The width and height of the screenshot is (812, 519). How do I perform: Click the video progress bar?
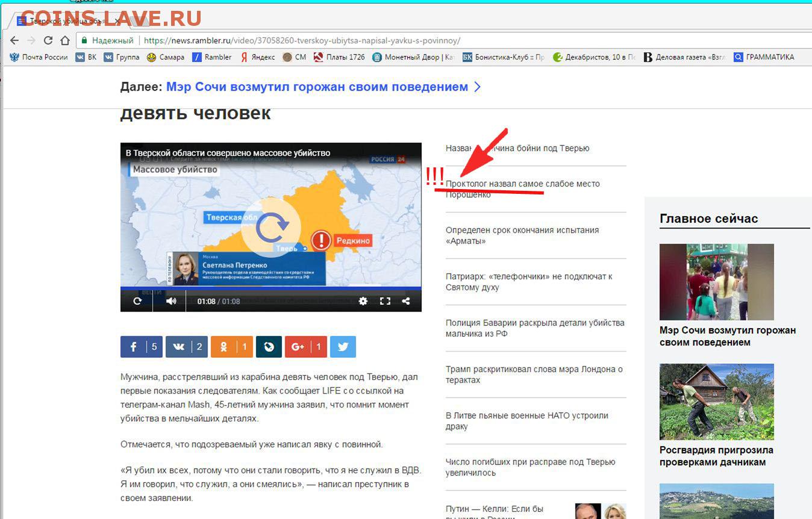tap(271, 288)
